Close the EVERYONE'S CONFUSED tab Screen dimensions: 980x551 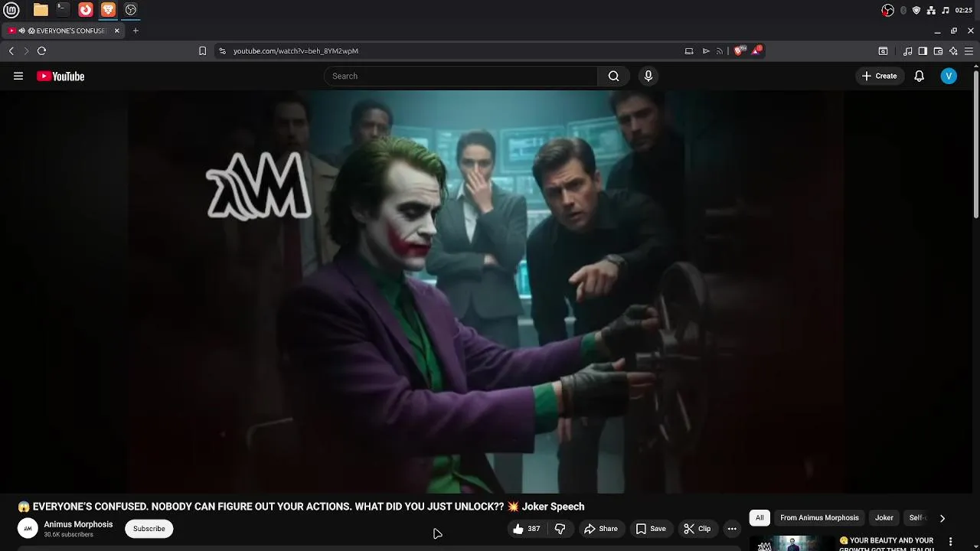(116, 31)
